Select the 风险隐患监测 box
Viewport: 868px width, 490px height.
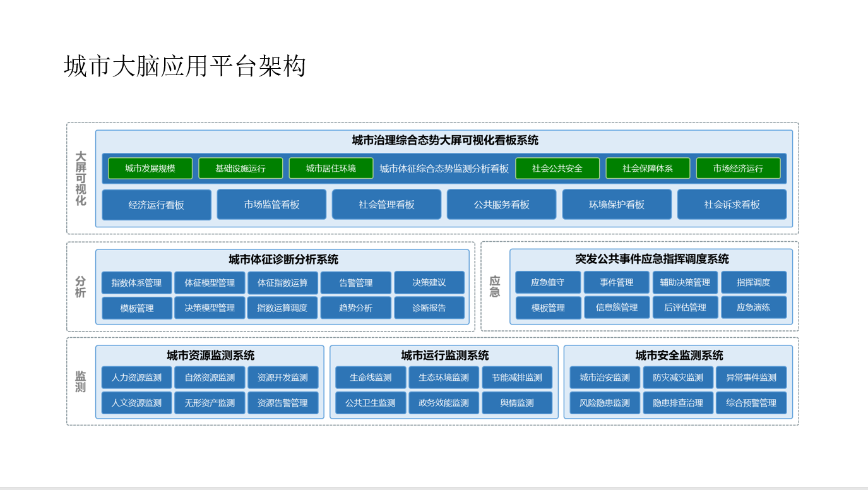tap(605, 403)
